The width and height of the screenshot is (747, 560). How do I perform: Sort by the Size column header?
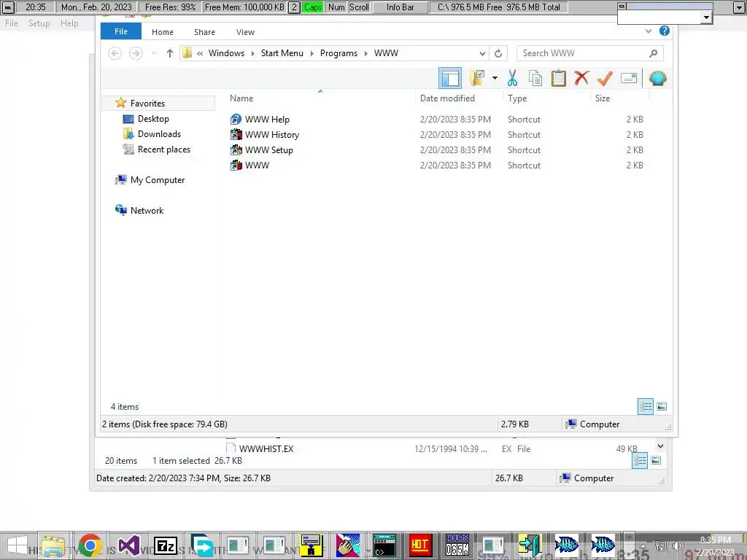[x=602, y=98]
